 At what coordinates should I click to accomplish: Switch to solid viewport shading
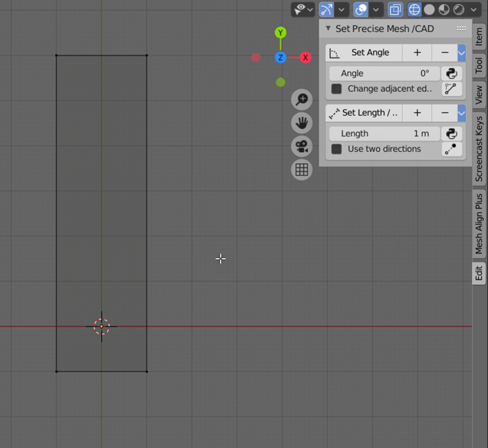coord(429,10)
